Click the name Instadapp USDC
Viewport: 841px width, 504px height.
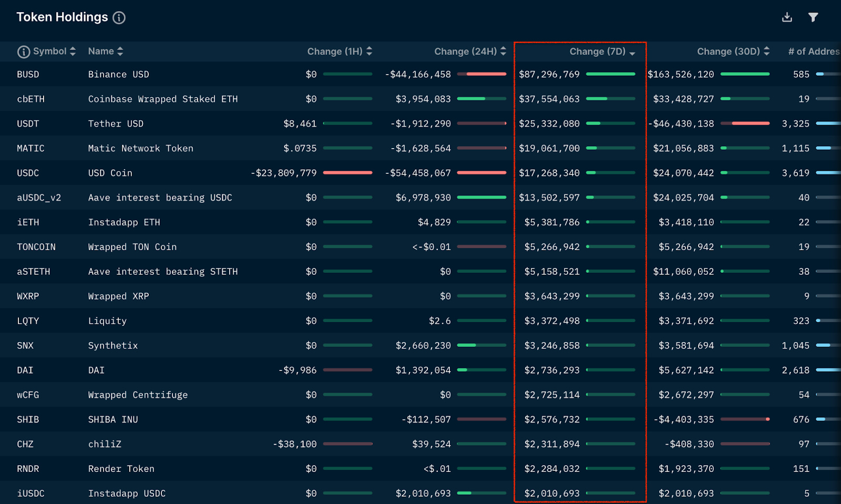tap(127, 493)
